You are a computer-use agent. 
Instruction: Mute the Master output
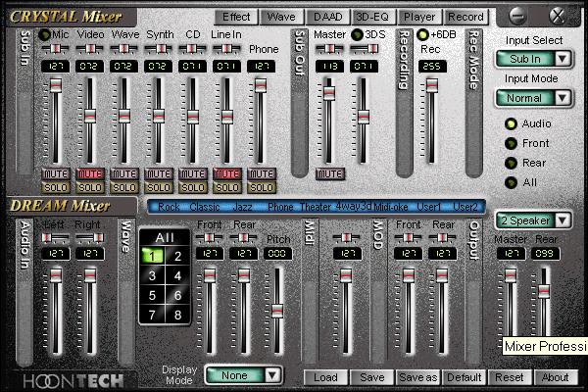point(330,174)
